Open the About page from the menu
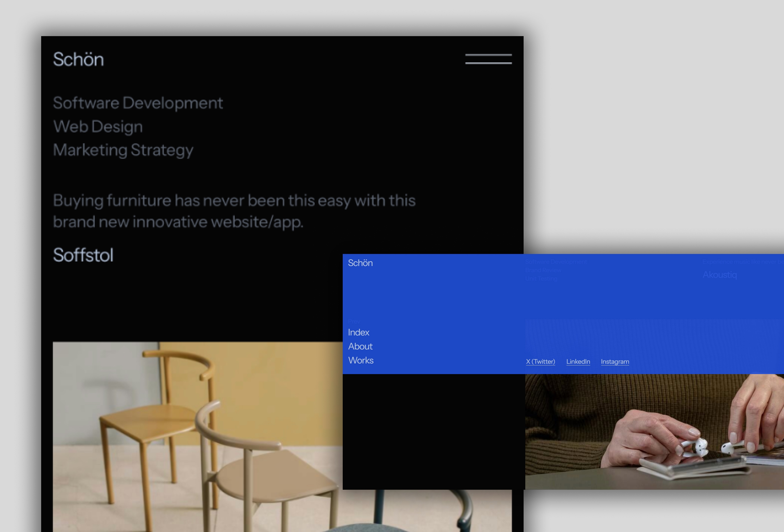 (360, 346)
